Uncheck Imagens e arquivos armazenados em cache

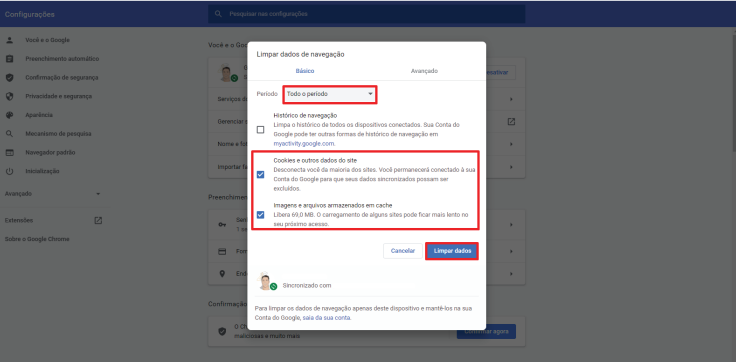click(x=261, y=215)
